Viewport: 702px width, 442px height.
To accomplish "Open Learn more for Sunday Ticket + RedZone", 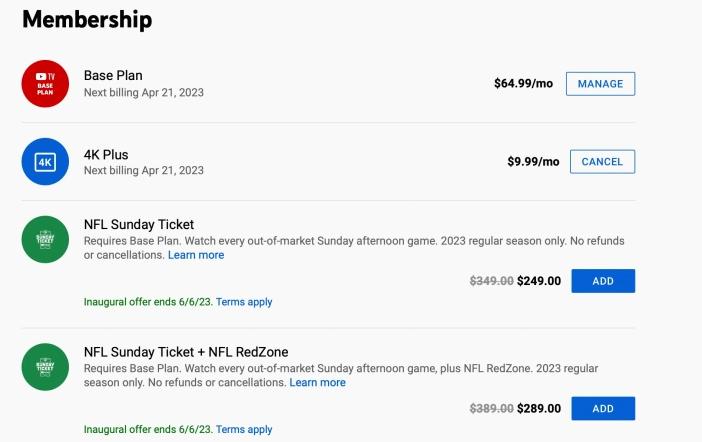I will (x=317, y=382).
